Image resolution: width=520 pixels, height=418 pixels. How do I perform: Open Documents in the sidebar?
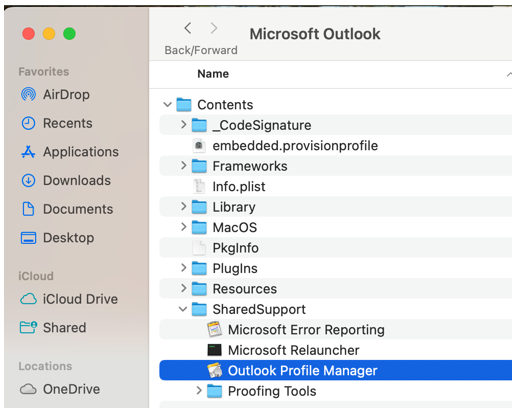pyautogui.click(x=67, y=209)
